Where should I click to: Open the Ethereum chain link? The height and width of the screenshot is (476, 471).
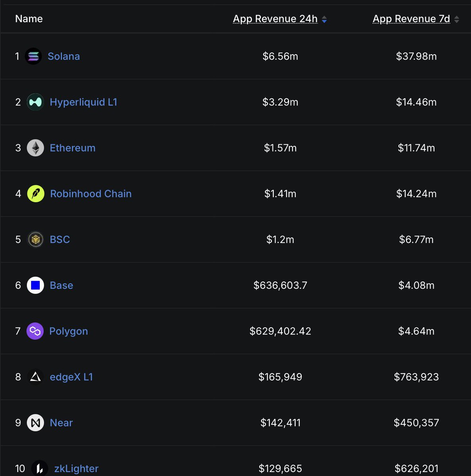pos(73,148)
